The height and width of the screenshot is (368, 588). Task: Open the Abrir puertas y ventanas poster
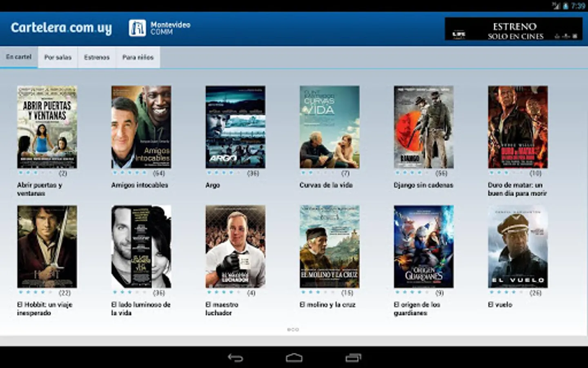[x=47, y=127]
